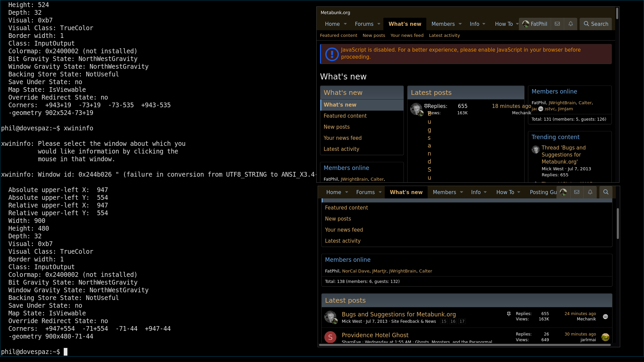This screenshot has width=644, height=362.
Task: Open the Info dropdown arrow in lower window
Action: pos(485,192)
